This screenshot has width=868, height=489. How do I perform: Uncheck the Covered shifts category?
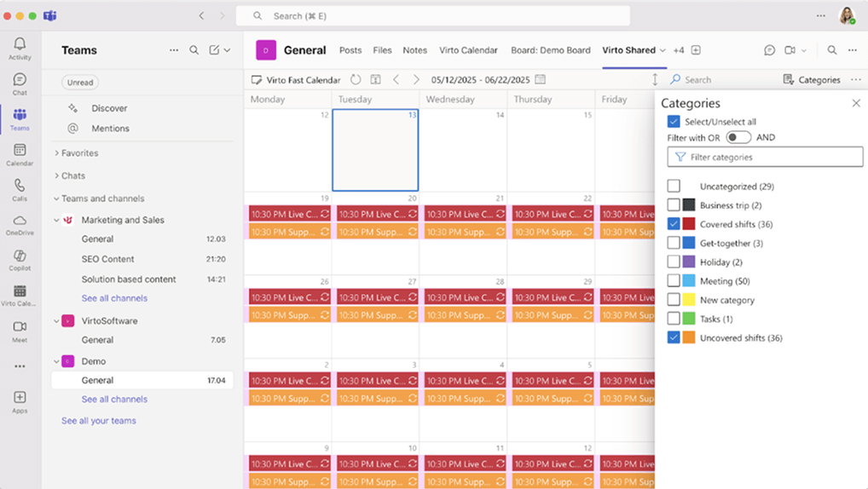(674, 224)
